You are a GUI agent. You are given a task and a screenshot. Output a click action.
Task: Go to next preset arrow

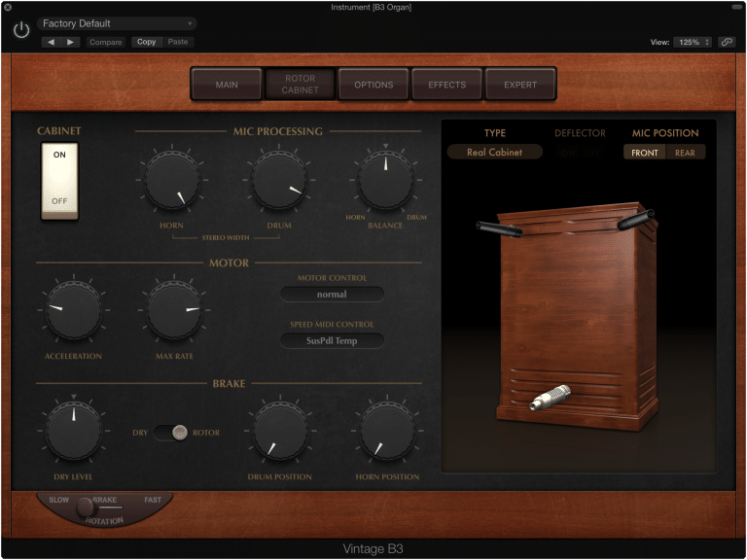70,42
